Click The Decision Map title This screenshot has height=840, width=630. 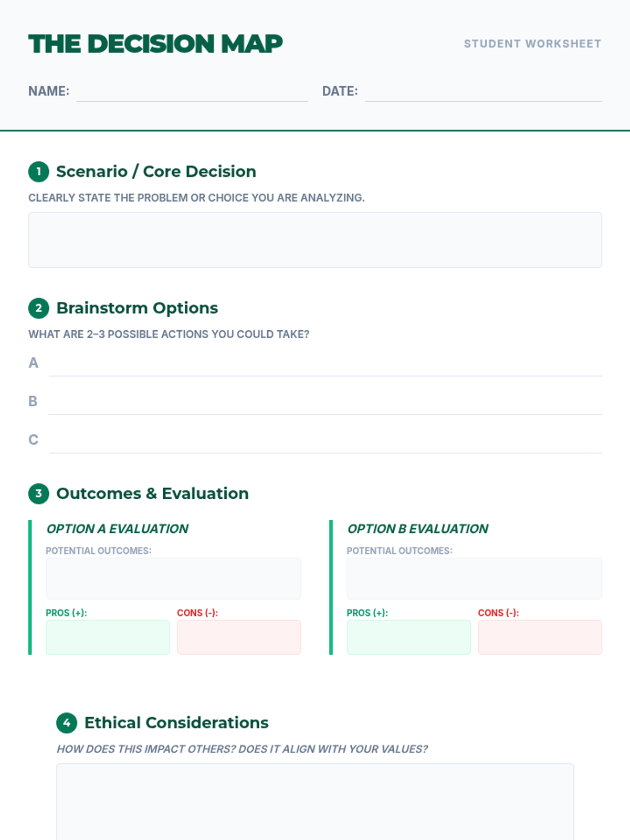[155, 44]
